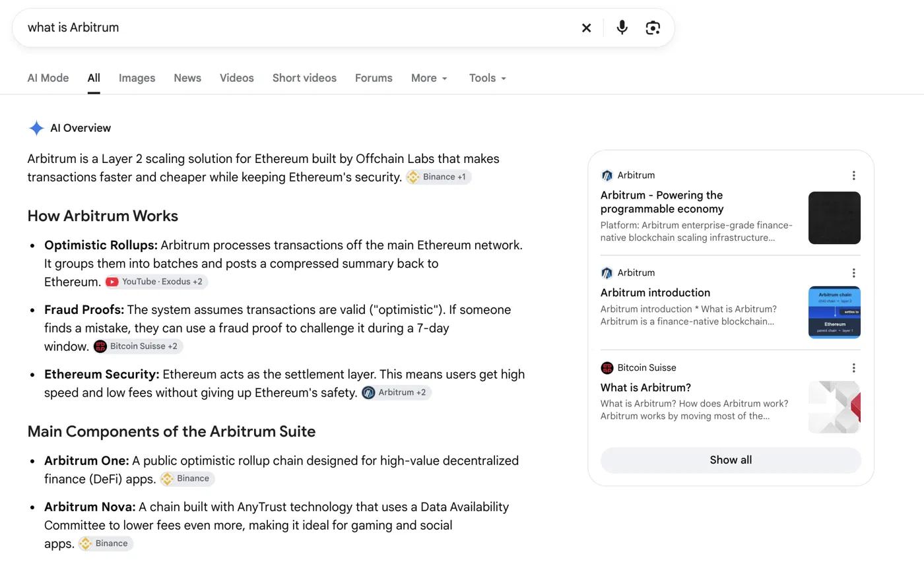Expand the More search filter dropdown
The width and height of the screenshot is (924, 562).
coord(429,78)
